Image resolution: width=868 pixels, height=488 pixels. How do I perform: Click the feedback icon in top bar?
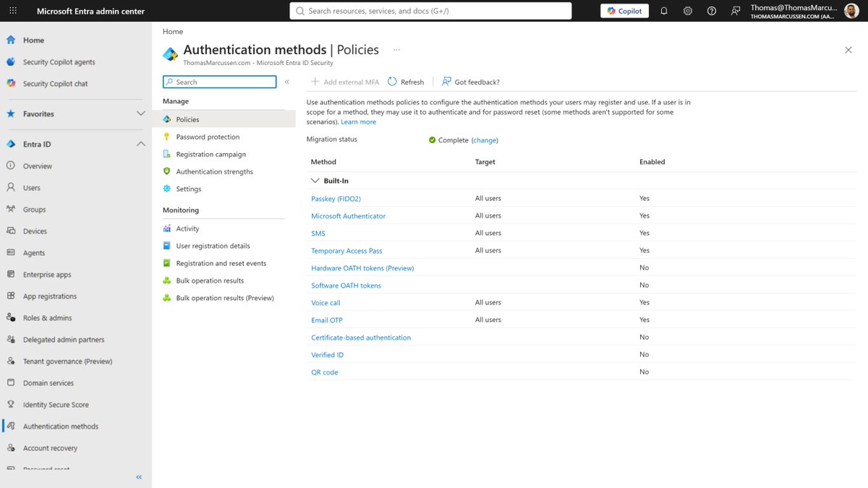(736, 11)
